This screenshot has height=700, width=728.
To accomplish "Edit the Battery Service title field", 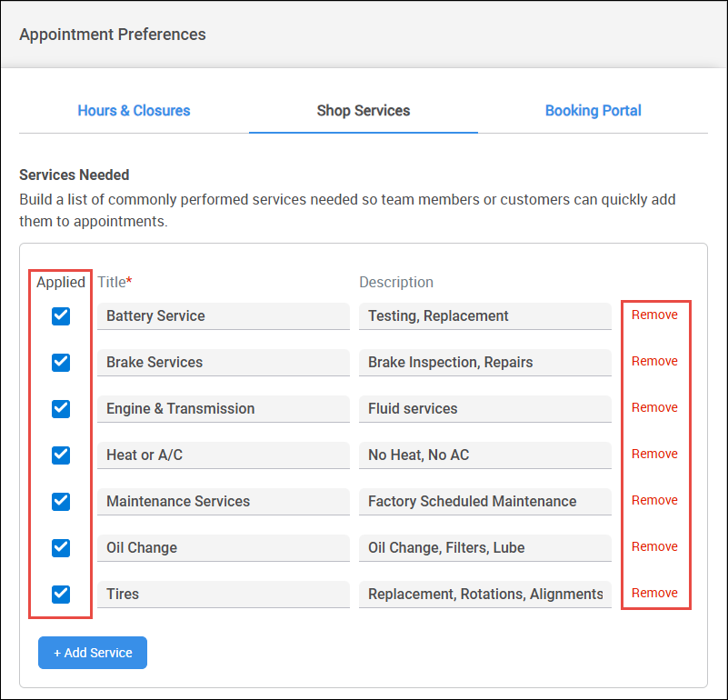I will 224,316.
